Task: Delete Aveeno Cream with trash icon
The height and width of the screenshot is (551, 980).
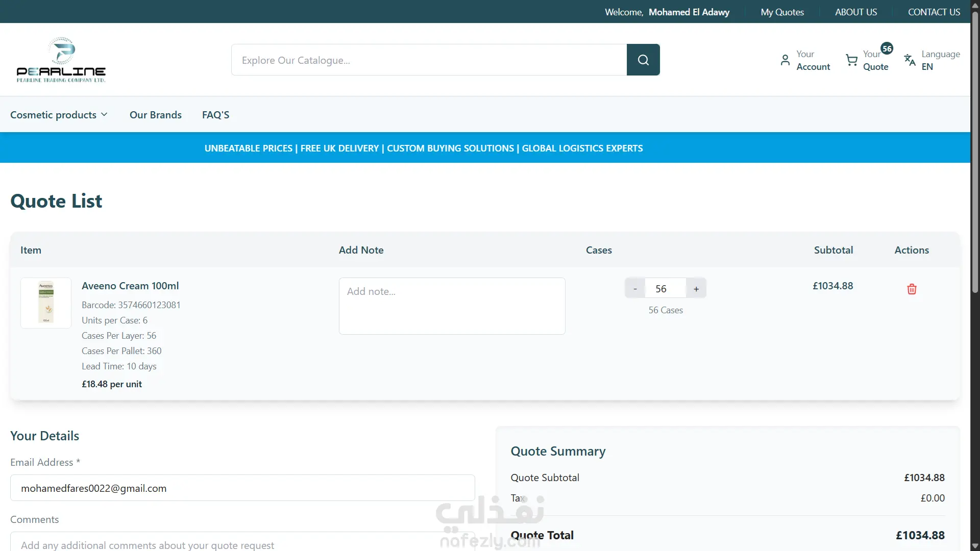Action: (x=912, y=289)
